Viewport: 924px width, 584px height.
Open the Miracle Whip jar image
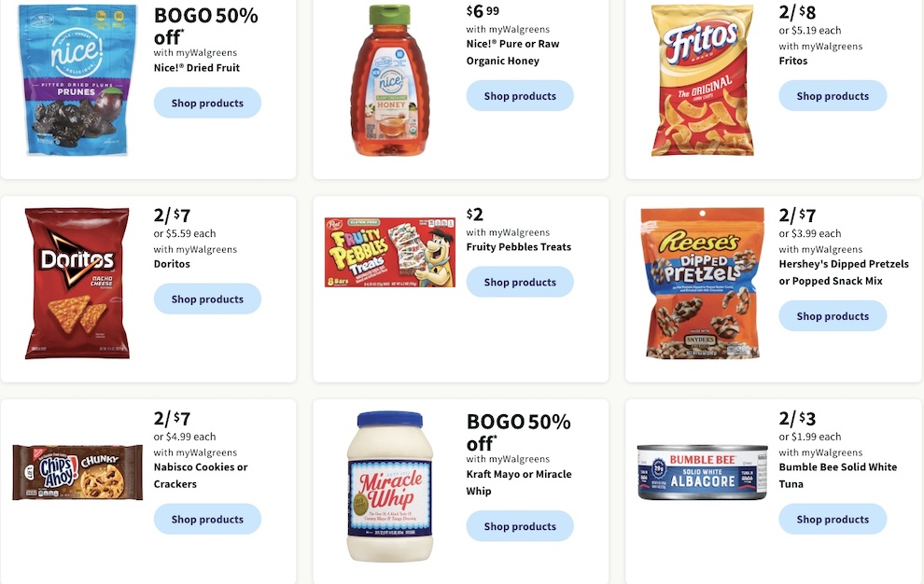[389, 486]
